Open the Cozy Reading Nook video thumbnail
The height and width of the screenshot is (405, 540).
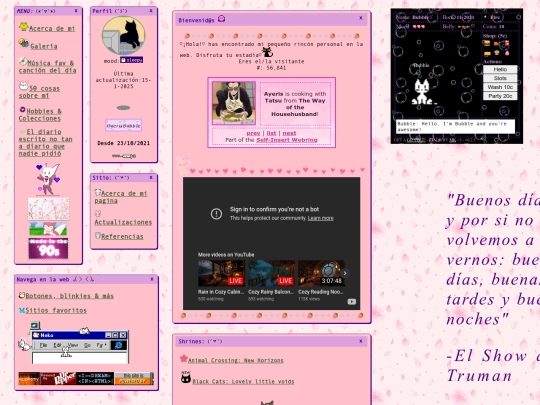pyautogui.click(x=321, y=273)
